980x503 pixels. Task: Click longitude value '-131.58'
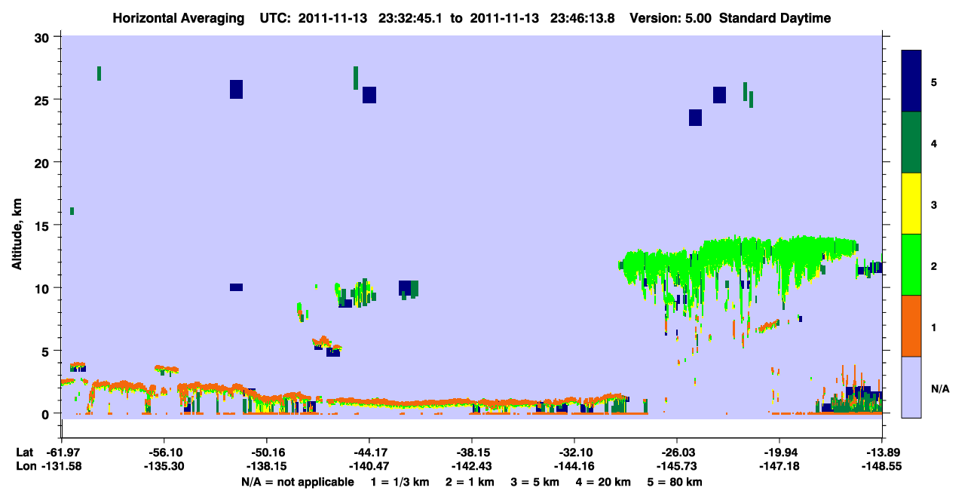60,467
